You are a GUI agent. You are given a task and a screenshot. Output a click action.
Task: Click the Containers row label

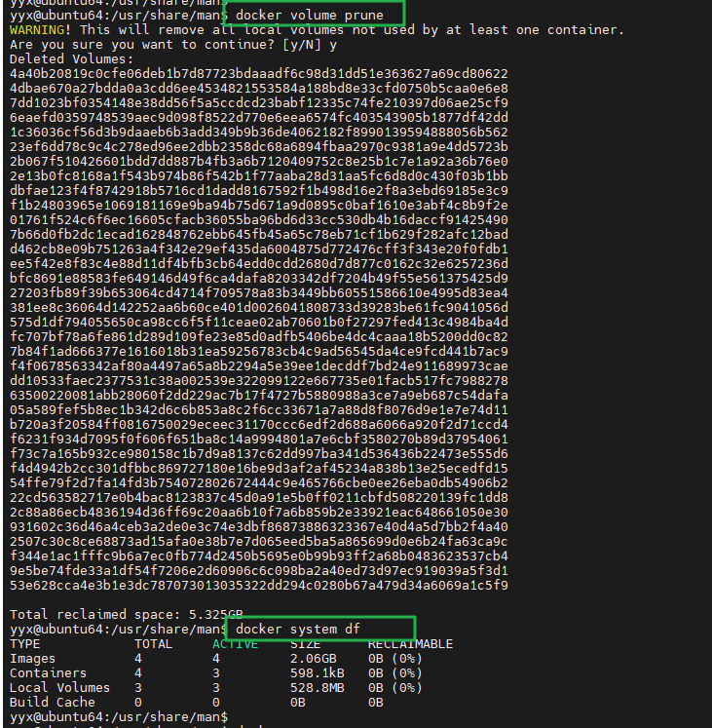pos(49,673)
